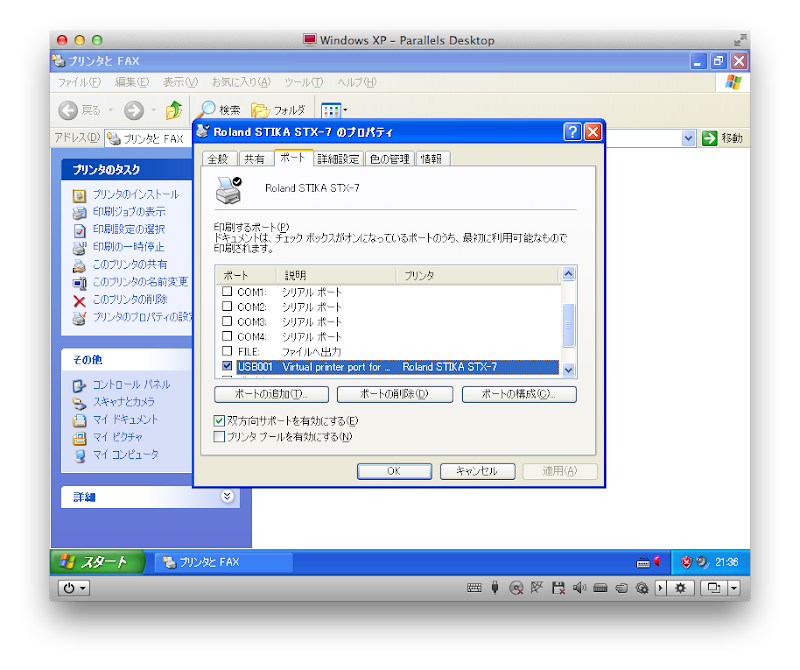The height and width of the screenshot is (670, 800).
Task: Open Parallels gear configuration button
Action: [x=680, y=588]
